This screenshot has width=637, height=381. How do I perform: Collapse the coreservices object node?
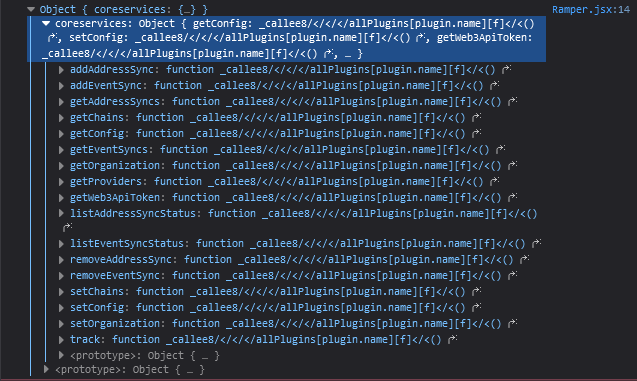pyautogui.click(x=46, y=24)
